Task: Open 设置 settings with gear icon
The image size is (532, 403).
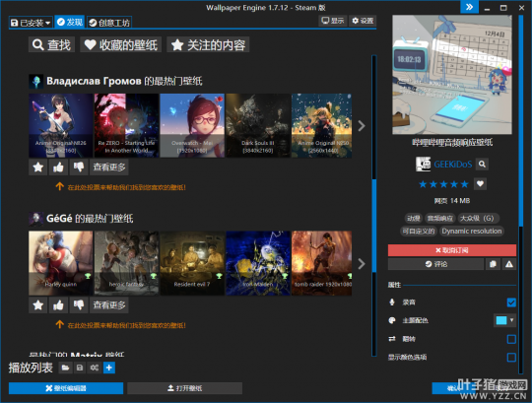Action: pos(363,21)
